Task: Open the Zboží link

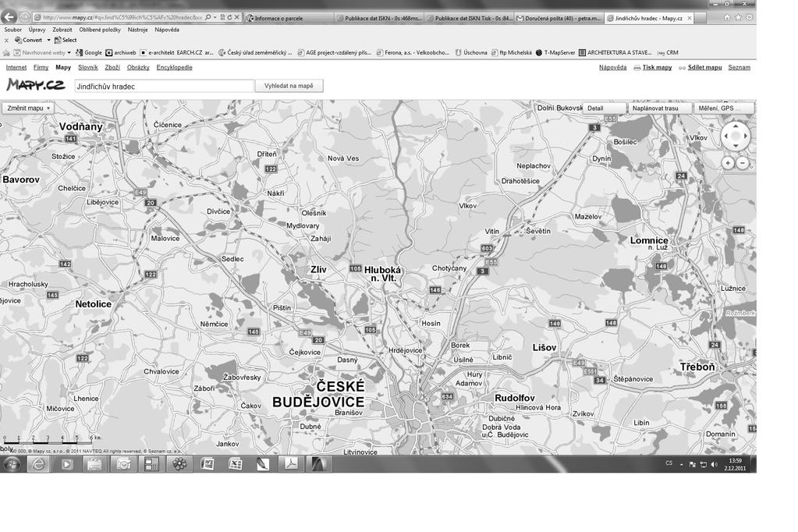Action: click(112, 67)
